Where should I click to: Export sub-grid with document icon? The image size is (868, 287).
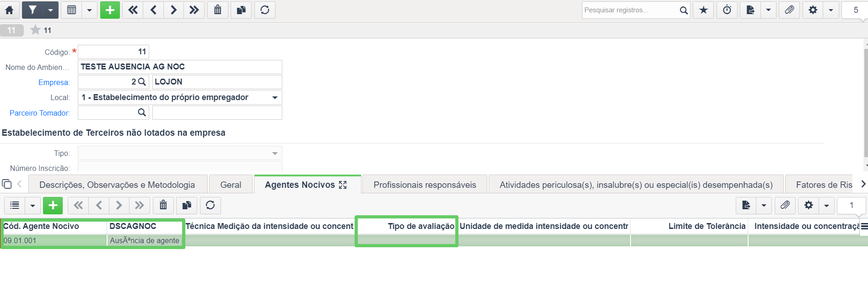[x=746, y=205]
